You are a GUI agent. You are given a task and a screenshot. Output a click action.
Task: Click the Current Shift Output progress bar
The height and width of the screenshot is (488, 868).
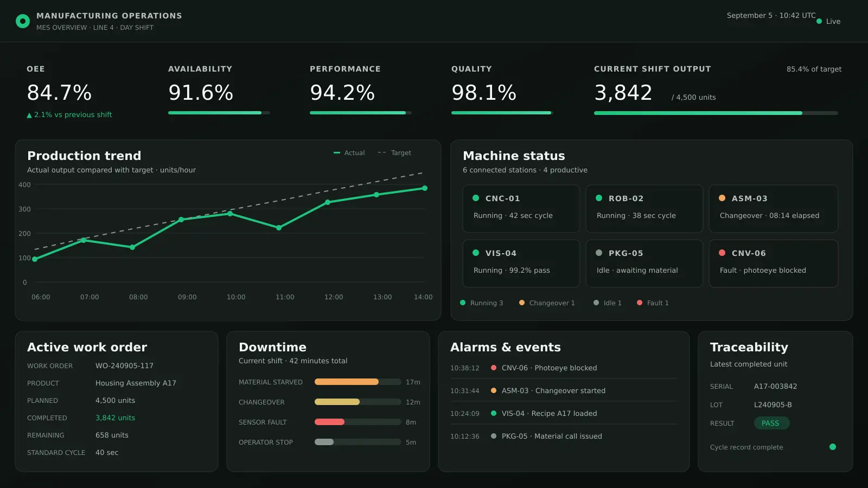[716, 113]
